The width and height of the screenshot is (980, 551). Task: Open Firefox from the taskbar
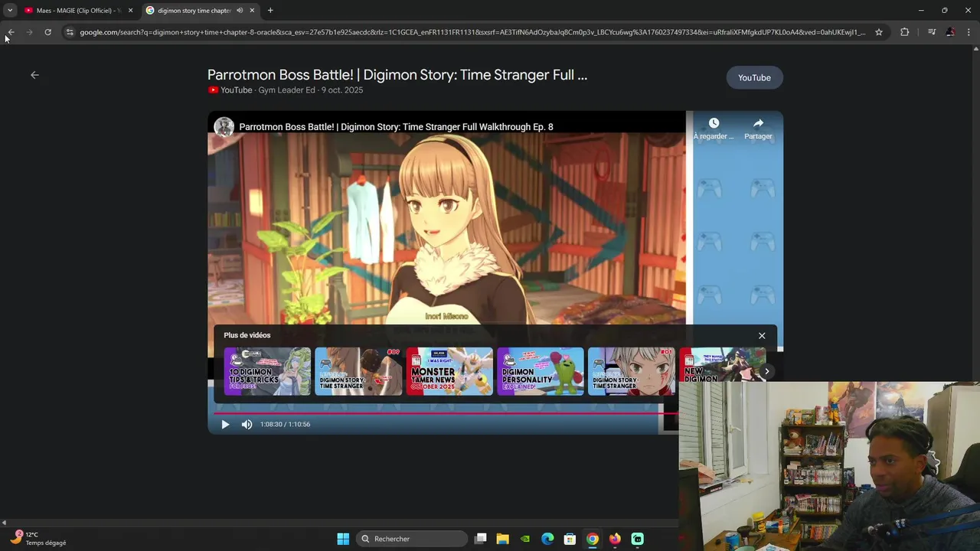(615, 539)
